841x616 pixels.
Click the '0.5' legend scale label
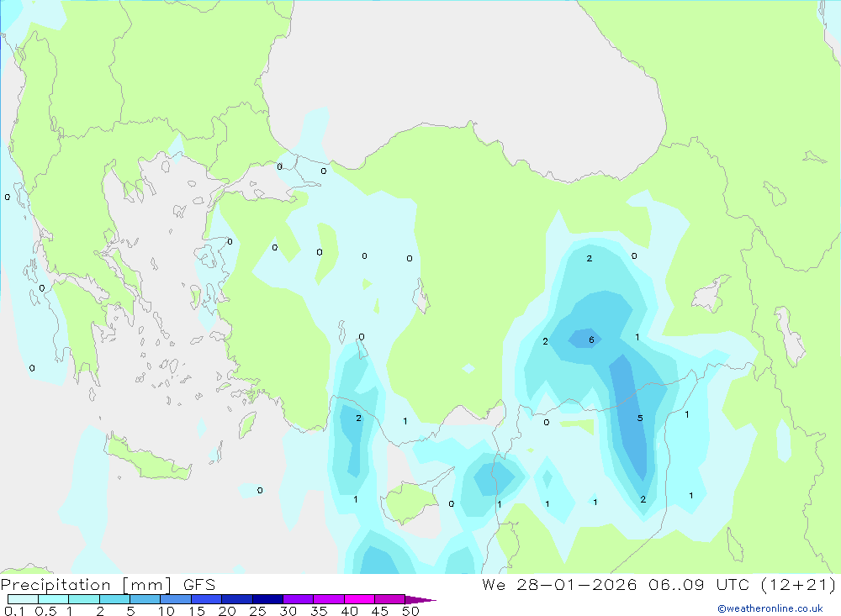point(45,611)
